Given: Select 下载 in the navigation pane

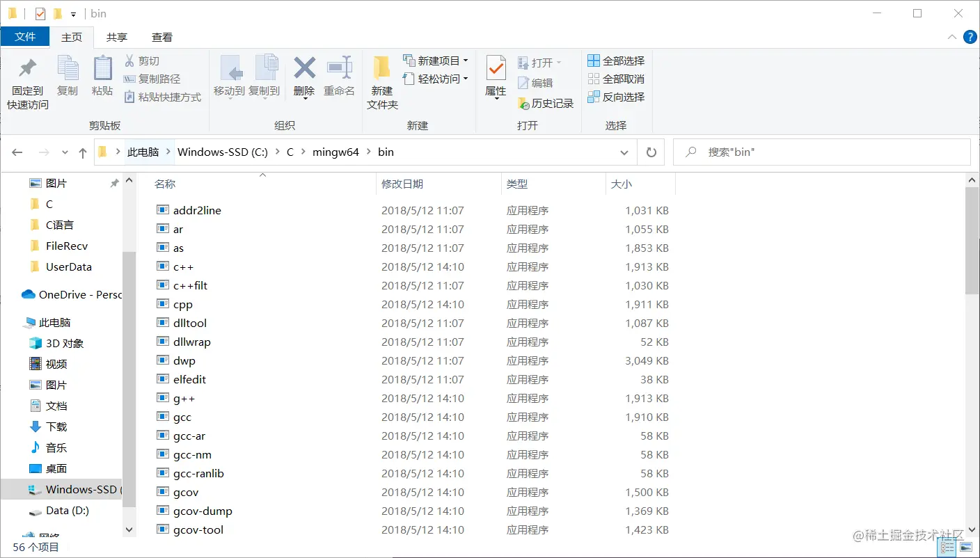Looking at the screenshot, I should tap(48, 427).
